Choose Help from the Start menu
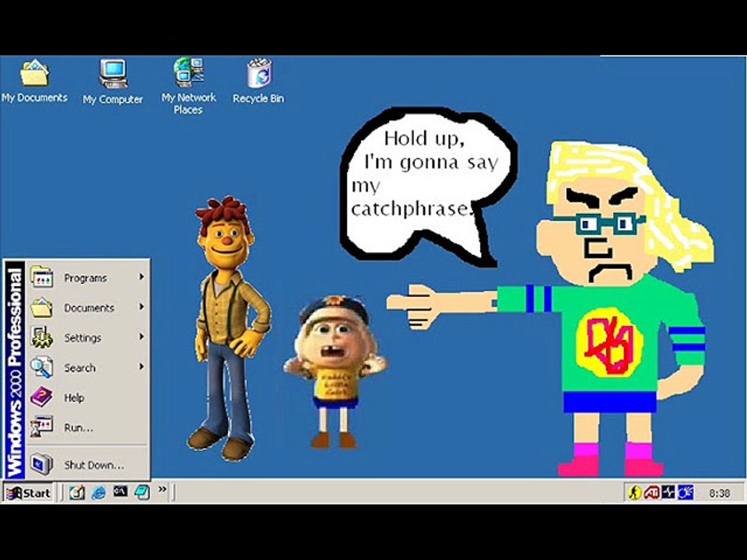This screenshot has height=560, width=747. pyautogui.click(x=88, y=397)
